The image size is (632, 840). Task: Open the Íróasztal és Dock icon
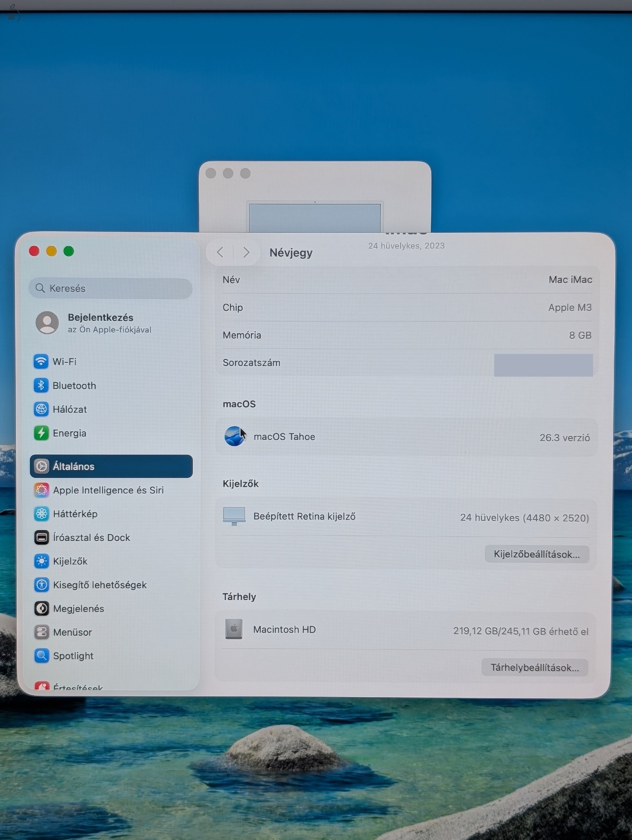pos(41,537)
